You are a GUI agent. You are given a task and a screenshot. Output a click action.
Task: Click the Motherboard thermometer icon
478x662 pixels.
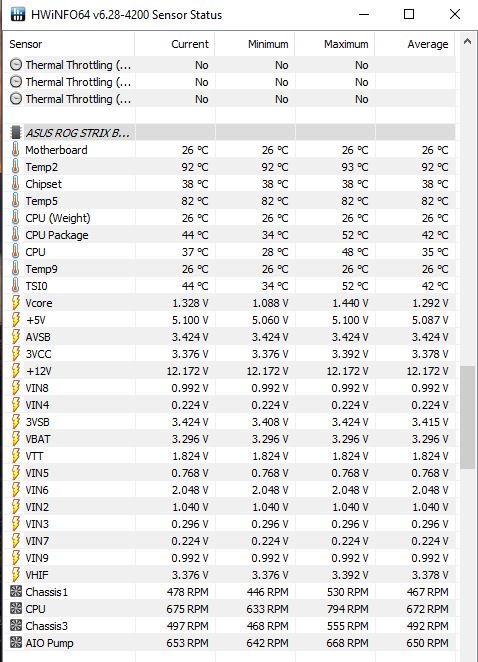(x=16, y=150)
